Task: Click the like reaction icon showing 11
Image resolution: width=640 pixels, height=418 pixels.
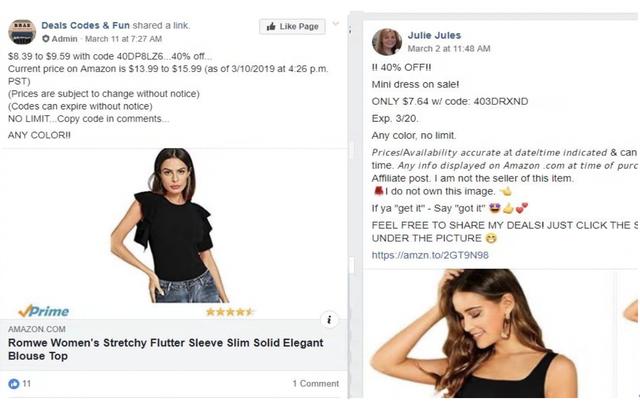Action: [13, 383]
